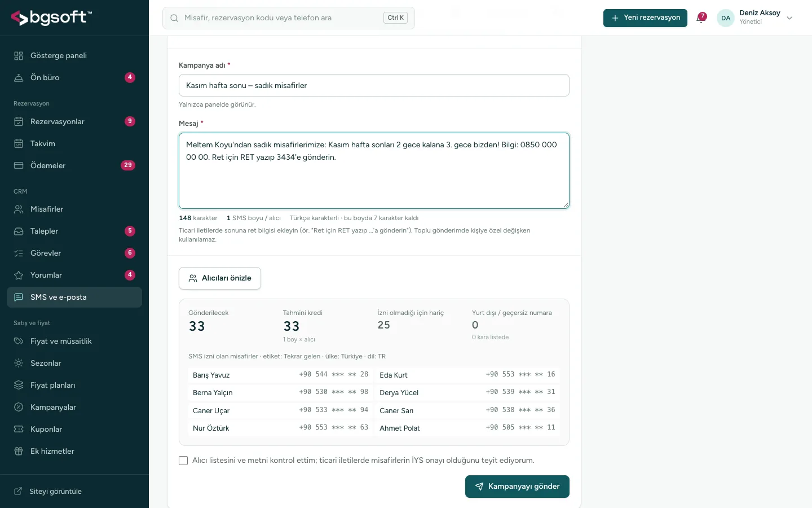
Task: Click the Misafirler people icon
Action: (19, 209)
